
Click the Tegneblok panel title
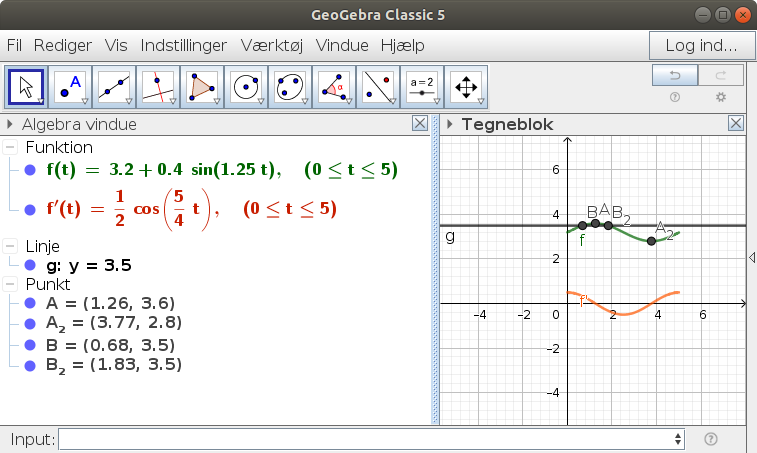(507, 124)
